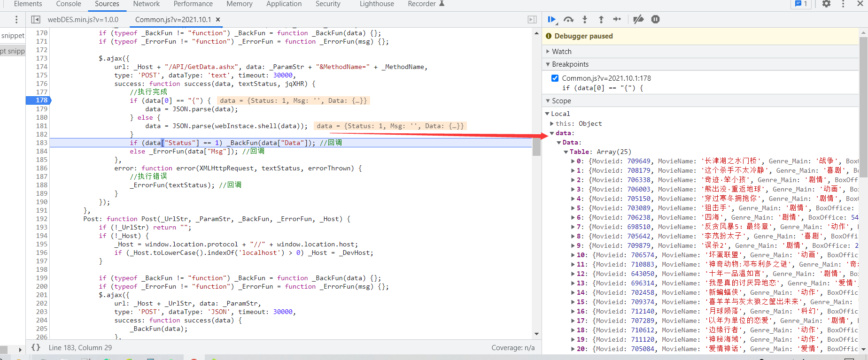868x360 pixels.
Task: Select the Common.js?v=2021.10.1 file tab
Action: click(x=173, y=20)
